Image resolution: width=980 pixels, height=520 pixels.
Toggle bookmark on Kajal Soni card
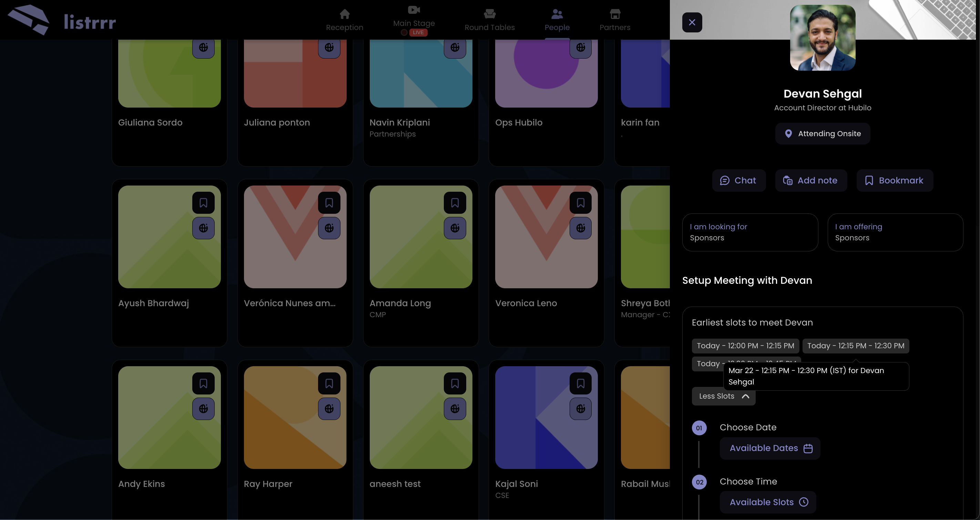[x=581, y=384]
